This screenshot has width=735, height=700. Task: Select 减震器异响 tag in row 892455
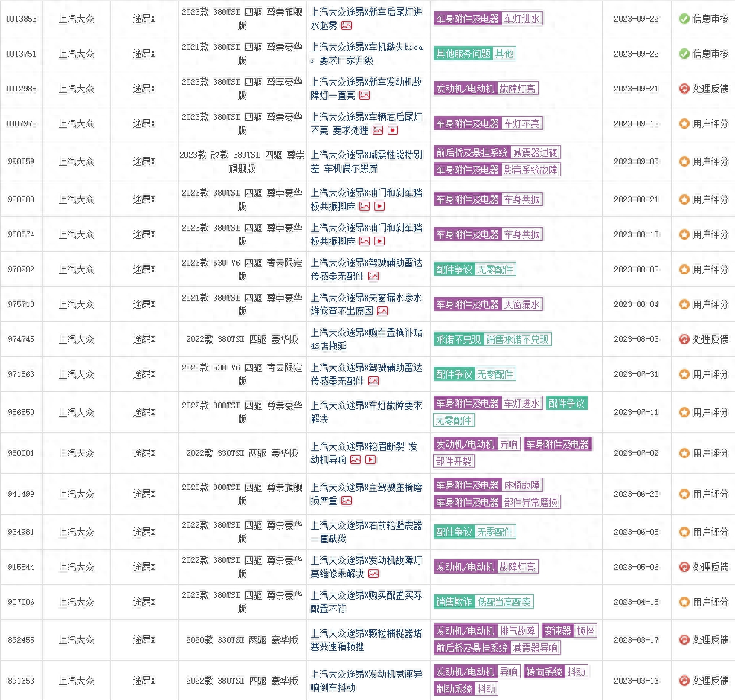(x=536, y=648)
